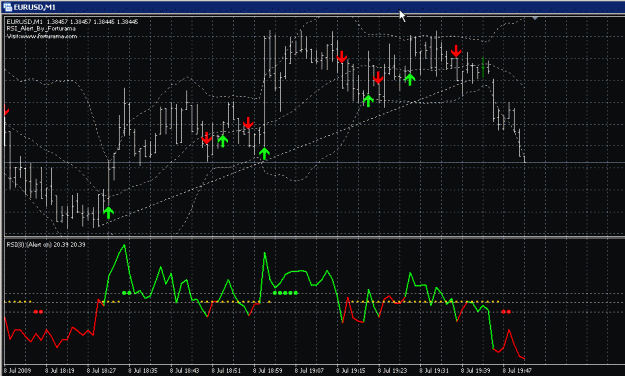
Task: Click the 'RSI_Alert_By_Forturama' indicator label
Action: [41, 29]
